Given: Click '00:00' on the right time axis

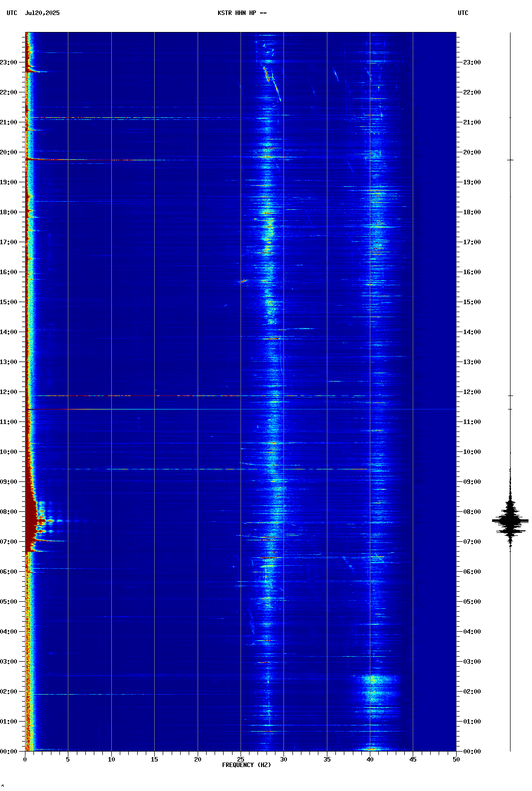Looking at the screenshot, I should pos(472,752).
